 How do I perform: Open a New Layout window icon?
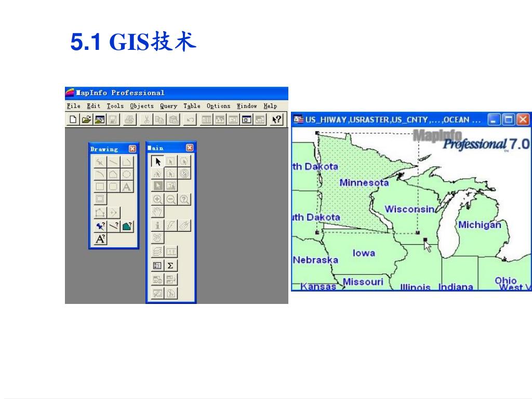[247, 119]
